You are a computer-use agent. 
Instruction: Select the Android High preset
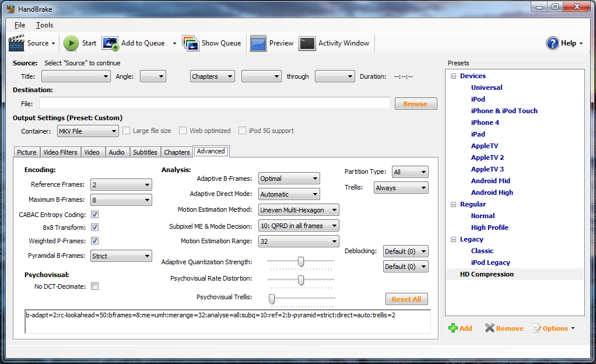pos(492,192)
